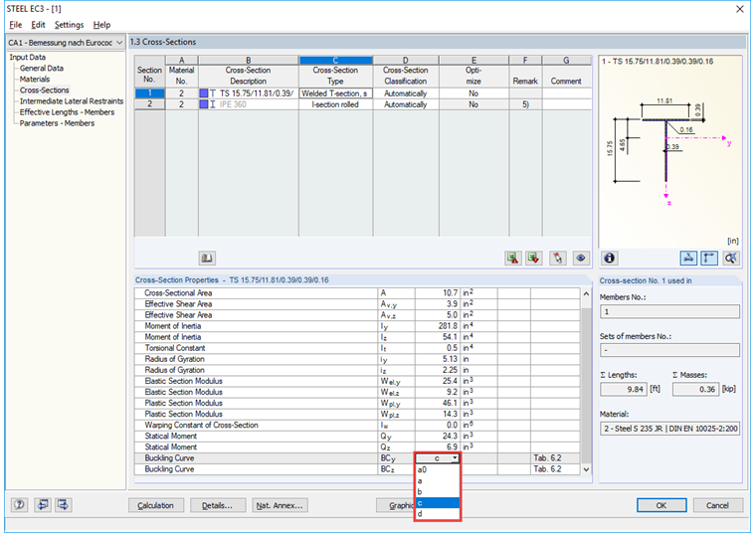Click the blue color swatch of TS 15.75 row
Screen dimensions: 756x533
(x=204, y=93)
